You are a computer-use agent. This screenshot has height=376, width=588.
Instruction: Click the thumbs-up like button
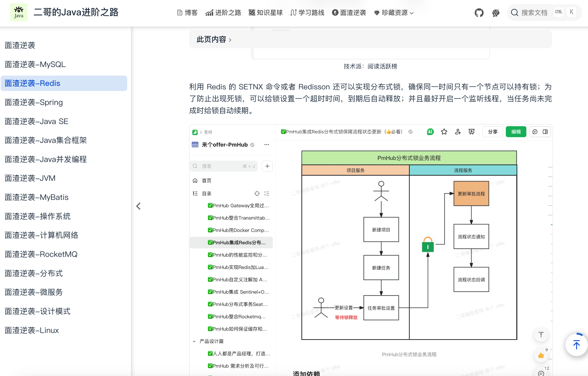coord(541,356)
